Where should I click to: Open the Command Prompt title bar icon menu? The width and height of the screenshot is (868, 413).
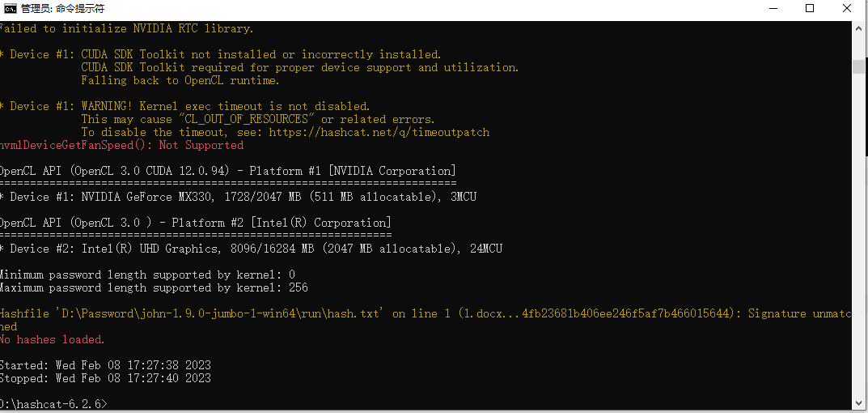(x=10, y=8)
